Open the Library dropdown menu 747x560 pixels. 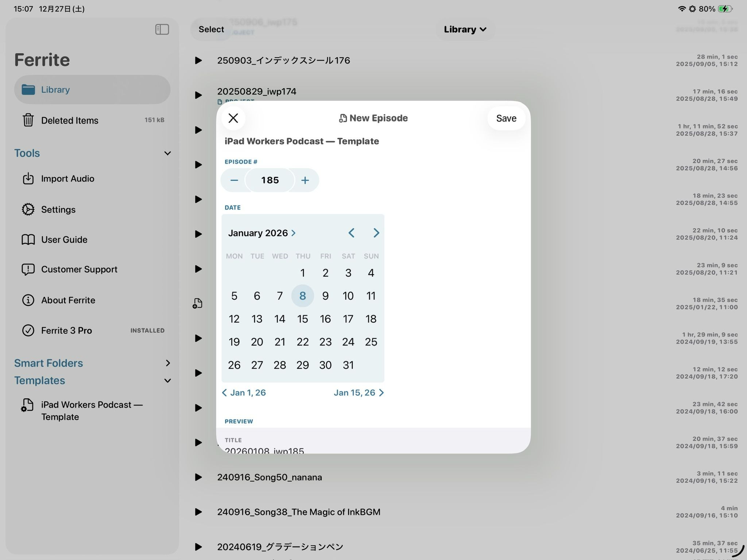click(465, 30)
